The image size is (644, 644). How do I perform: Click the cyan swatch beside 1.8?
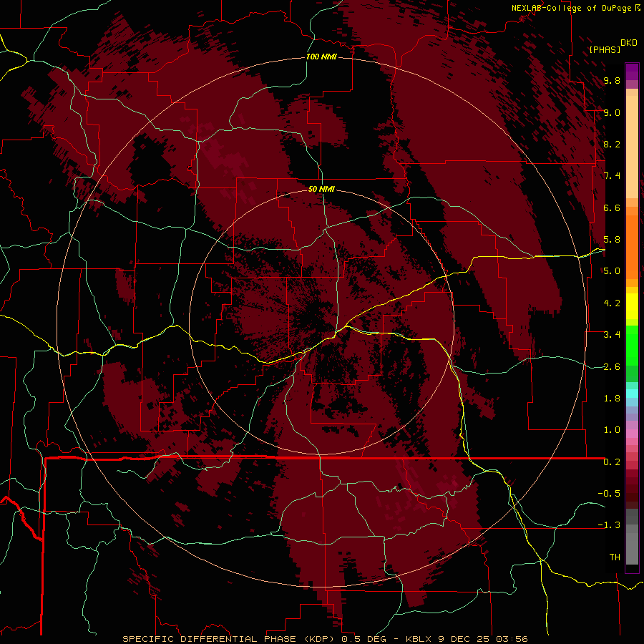click(632, 394)
